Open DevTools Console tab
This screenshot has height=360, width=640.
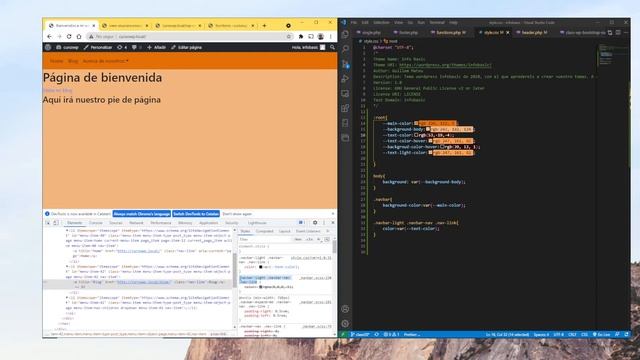(x=96, y=223)
